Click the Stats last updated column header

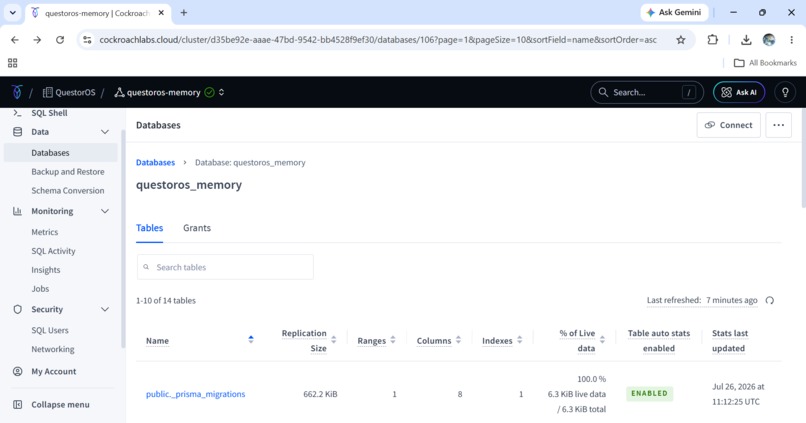click(729, 341)
